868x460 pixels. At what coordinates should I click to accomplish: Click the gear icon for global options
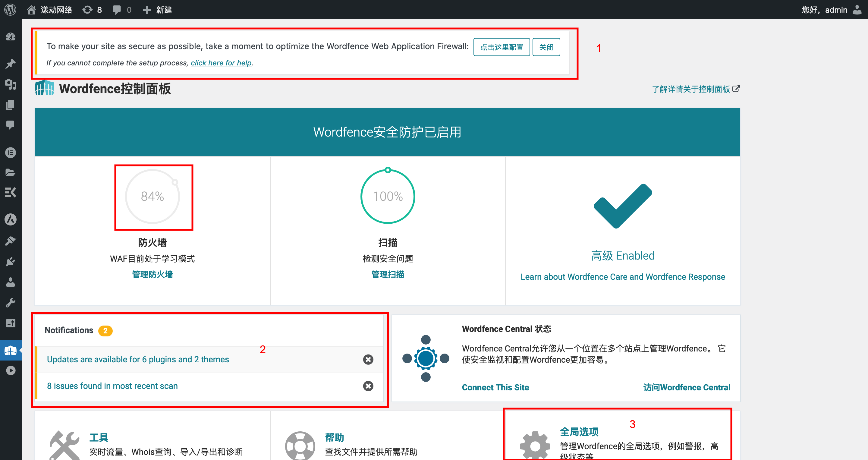coord(535,445)
